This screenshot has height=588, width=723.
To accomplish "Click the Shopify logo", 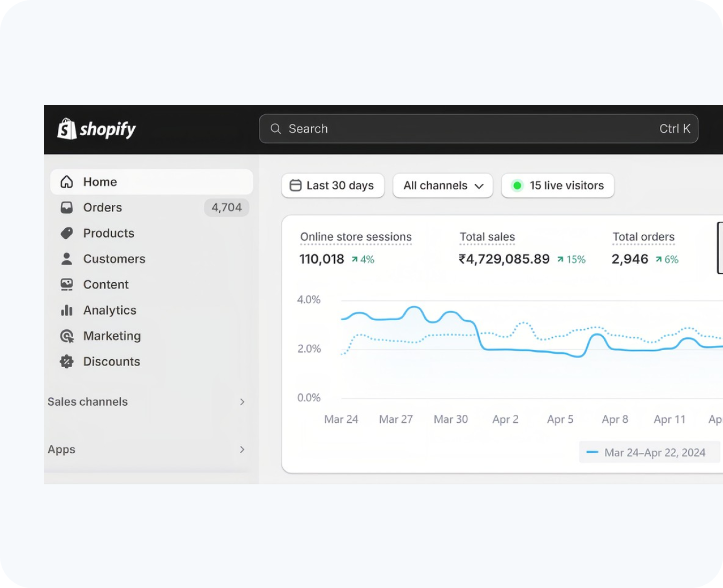I will click(97, 129).
